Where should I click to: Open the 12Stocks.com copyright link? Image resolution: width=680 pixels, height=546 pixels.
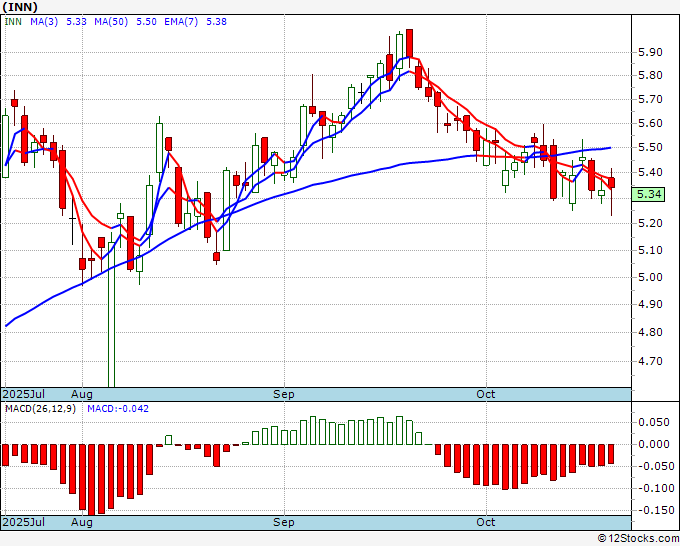click(638, 539)
